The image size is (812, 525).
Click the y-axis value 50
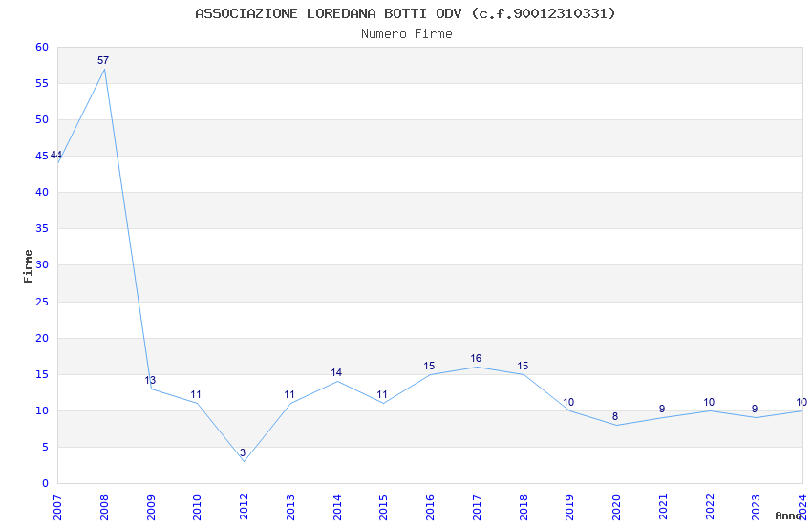[42, 119]
